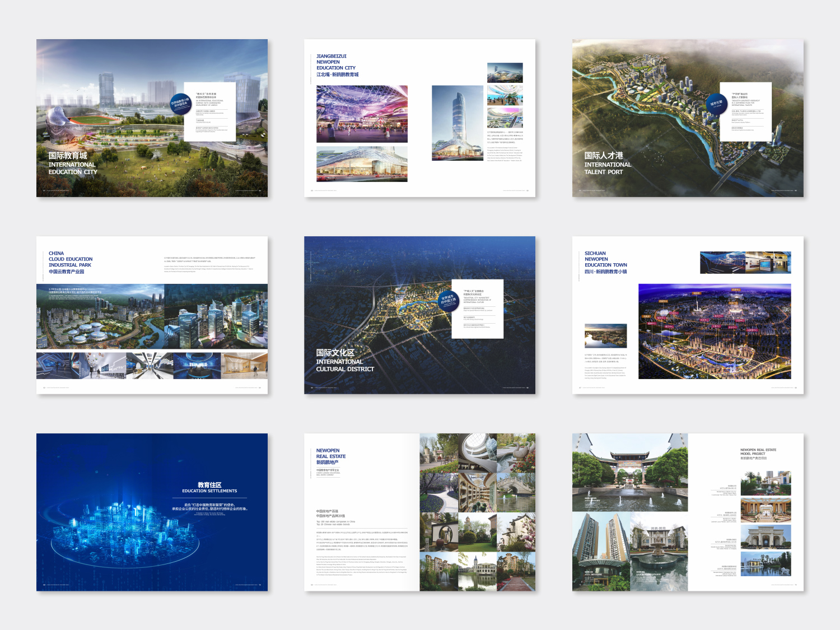Select 'SICHUAN NEWOPEN EDUCATION TOWN' heading
The image size is (840, 630).
[606, 259]
